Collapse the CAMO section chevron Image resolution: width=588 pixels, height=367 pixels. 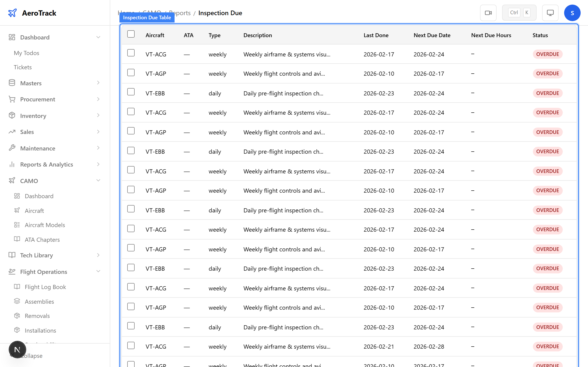click(x=98, y=181)
